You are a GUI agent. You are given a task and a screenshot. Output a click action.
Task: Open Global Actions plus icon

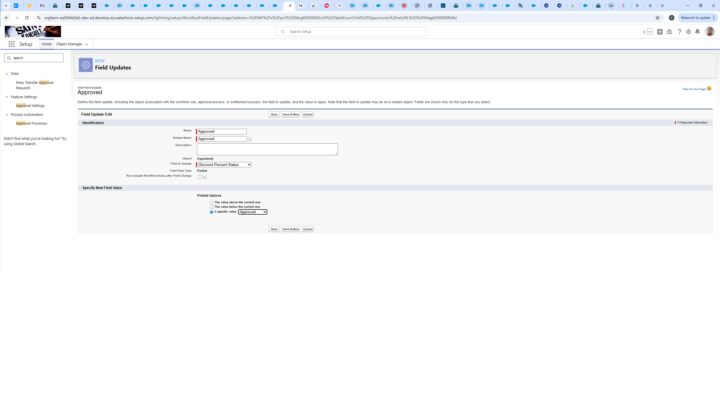click(660, 32)
